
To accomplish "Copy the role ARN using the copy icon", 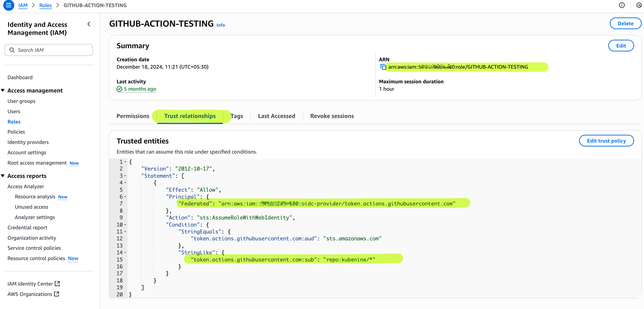I will point(383,67).
